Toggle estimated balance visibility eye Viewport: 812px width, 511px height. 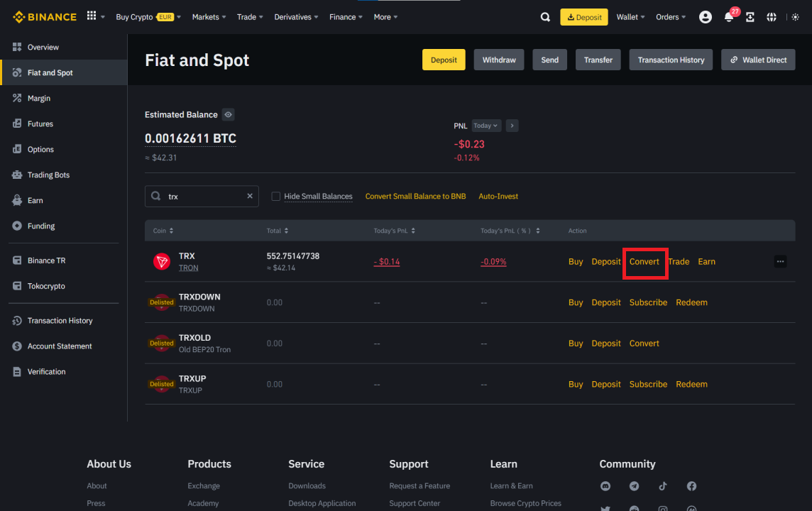tap(229, 114)
